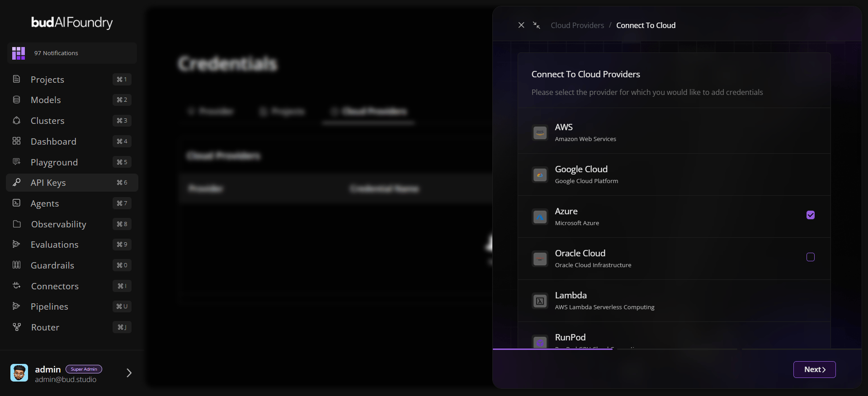Click the API Keys key icon
Viewport: 868px width, 396px height.
(x=16, y=182)
